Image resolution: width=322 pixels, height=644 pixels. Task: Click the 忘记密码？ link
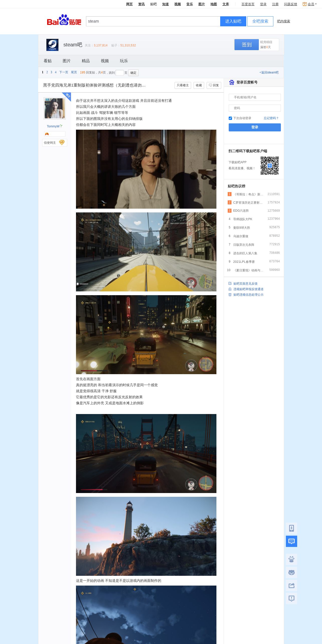pyautogui.click(x=271, y=118)
